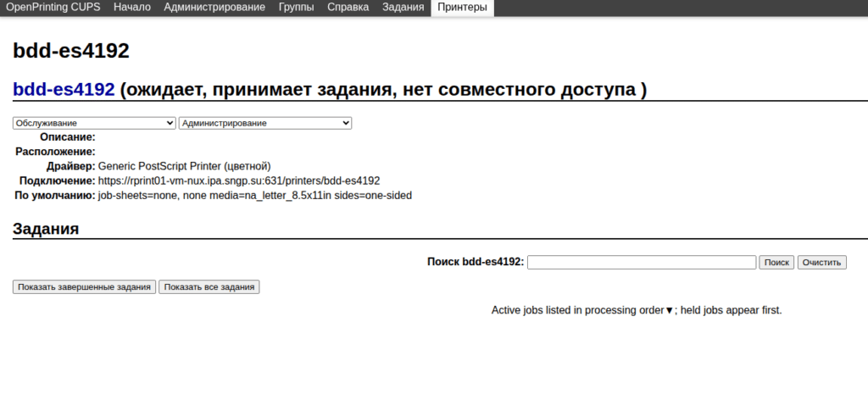Click the printer connection URL text

239,181
